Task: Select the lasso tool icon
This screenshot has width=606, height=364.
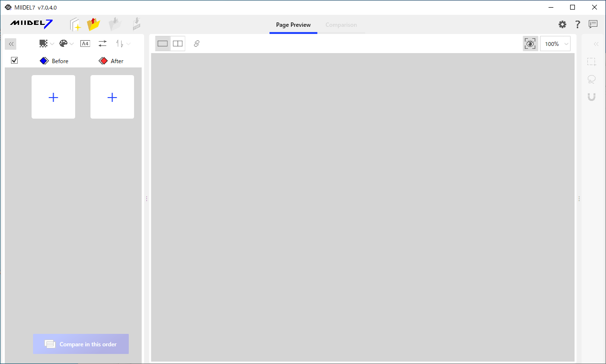Action: (x=592, y=79)
